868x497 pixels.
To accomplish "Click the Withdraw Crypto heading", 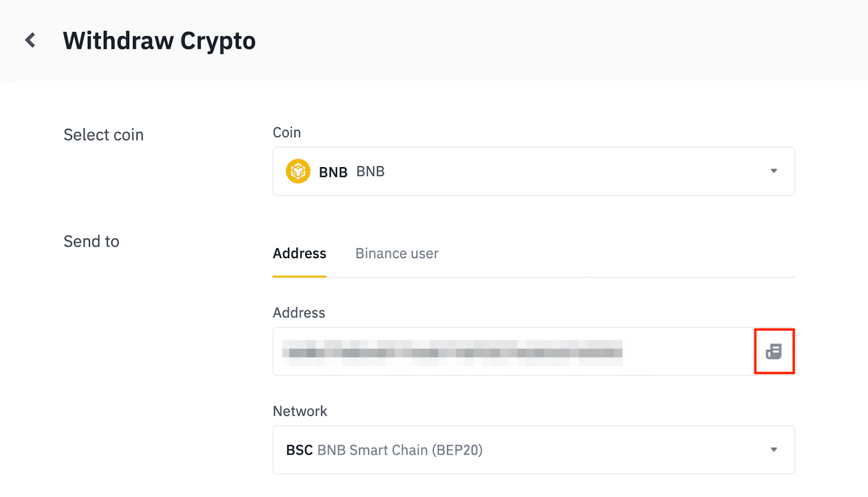I will 159,40.
